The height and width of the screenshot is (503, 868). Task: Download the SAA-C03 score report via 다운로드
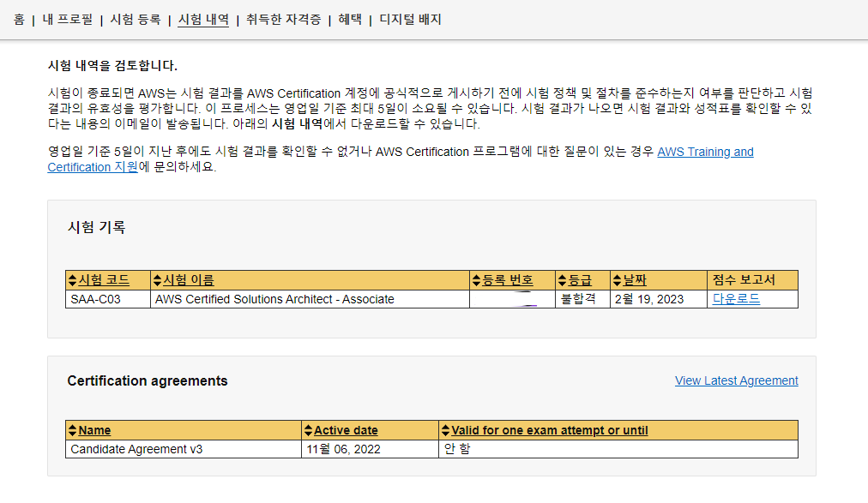click(736, 299)
